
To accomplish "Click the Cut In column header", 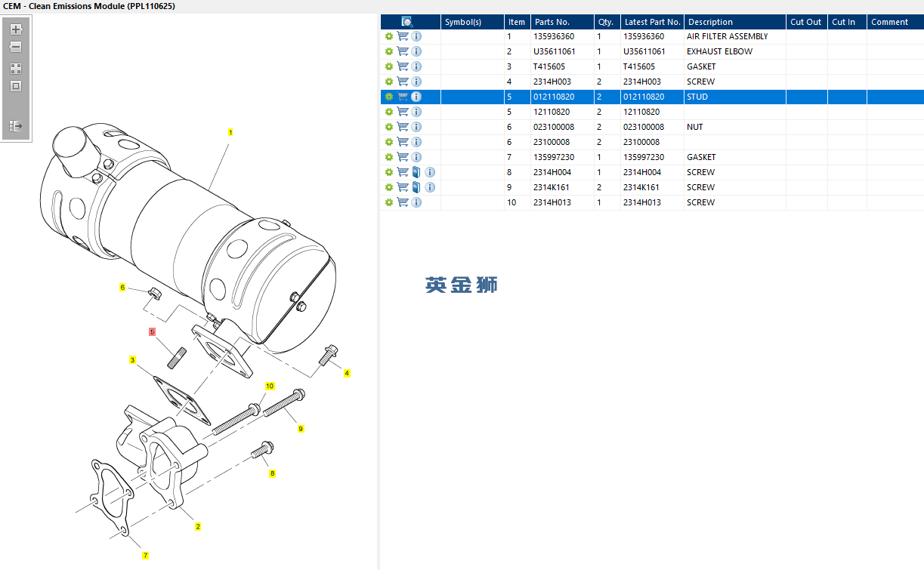I will [x=847, y=22].
